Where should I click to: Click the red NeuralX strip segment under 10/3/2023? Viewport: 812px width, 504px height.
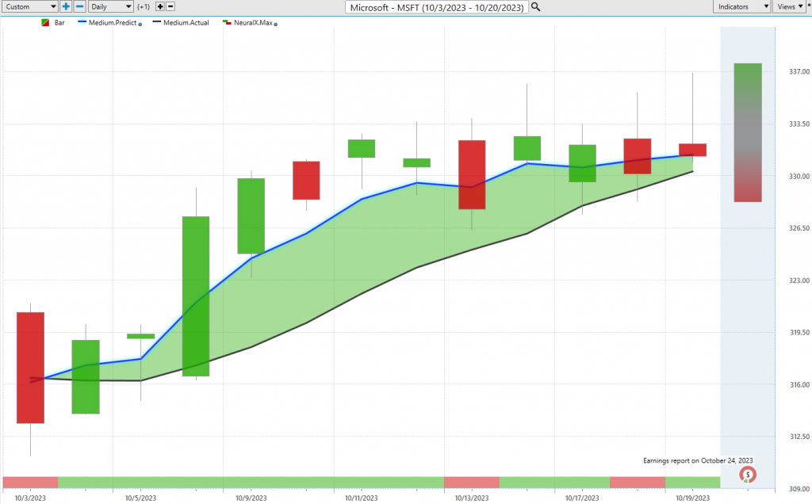(x=31, y=483)
